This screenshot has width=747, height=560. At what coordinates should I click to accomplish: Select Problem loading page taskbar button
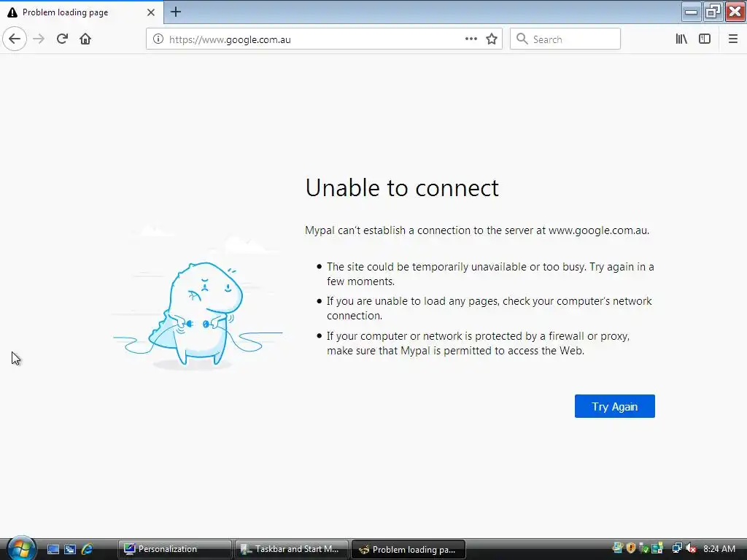tap(409, 550)
